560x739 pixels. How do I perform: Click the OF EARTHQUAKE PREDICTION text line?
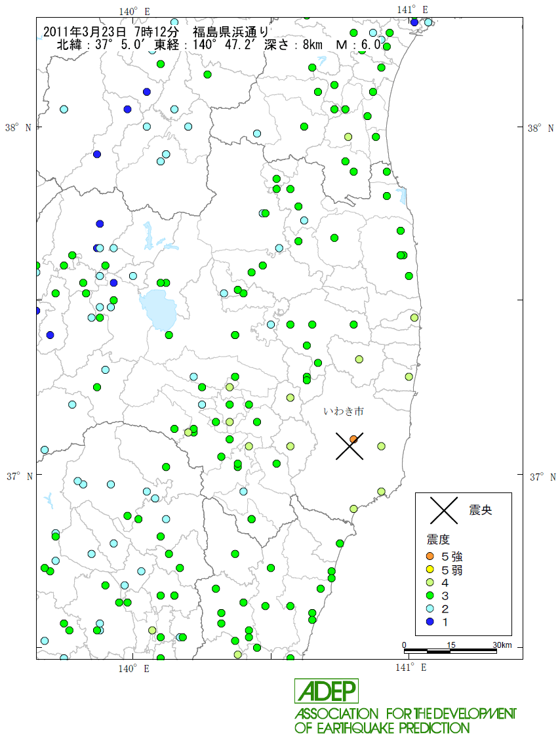pyautogui.click(x=382, y=728)
